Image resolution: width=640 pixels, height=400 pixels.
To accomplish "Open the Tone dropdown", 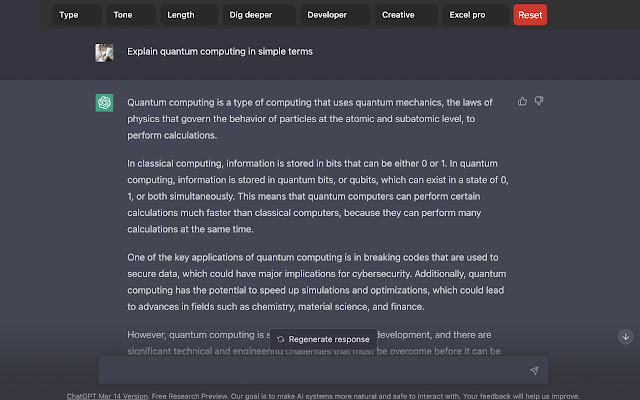I will (x=132, y=15).
